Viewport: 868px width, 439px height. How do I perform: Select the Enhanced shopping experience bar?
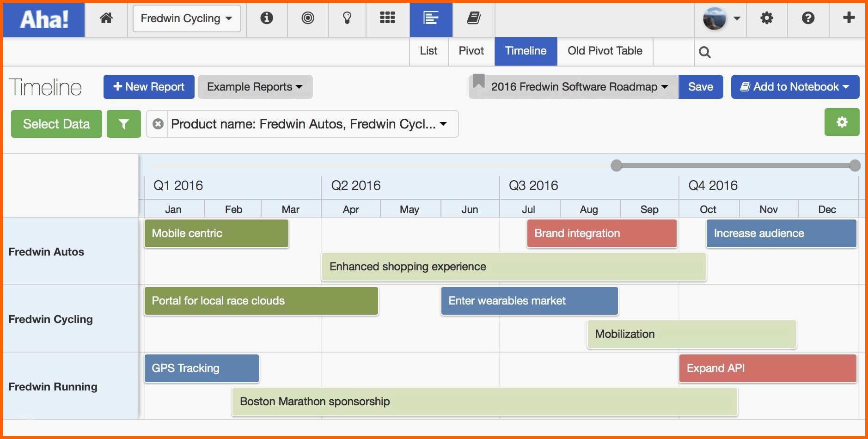pyautogui.click(x=514, y=267)
